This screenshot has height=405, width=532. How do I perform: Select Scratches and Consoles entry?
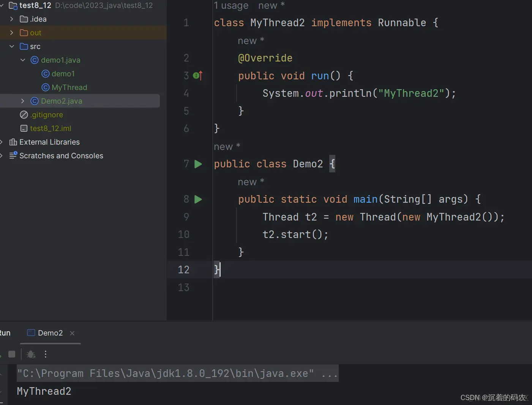coord(61,156)
